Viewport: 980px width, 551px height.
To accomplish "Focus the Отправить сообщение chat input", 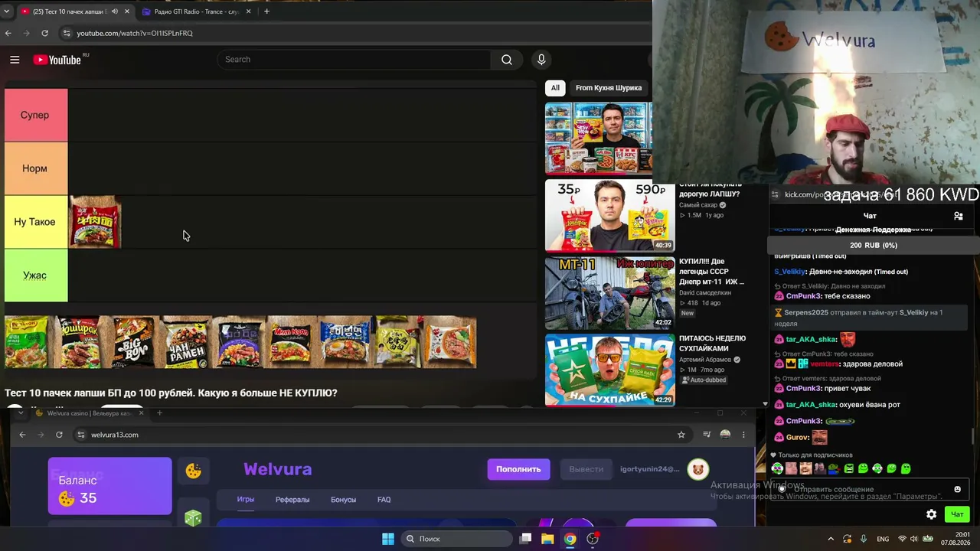I will [870, 489].
